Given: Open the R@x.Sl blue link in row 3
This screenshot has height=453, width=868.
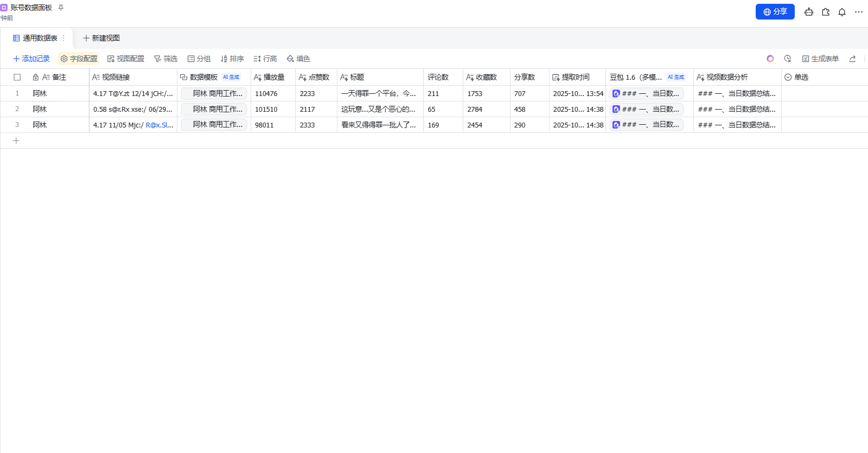Looking at the screenshot, I should click(x=159, y=125).
